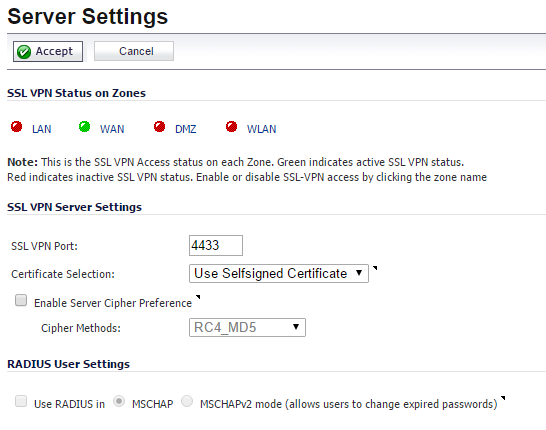This screenshot has width=546, height=430.
Task: Toggle SSL VPN access via LAN zone link
Action: tap(41, 129)
